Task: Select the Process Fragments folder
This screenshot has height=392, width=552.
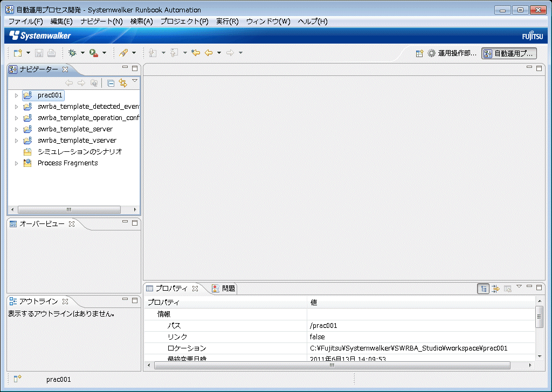Action: coord(67,163)
